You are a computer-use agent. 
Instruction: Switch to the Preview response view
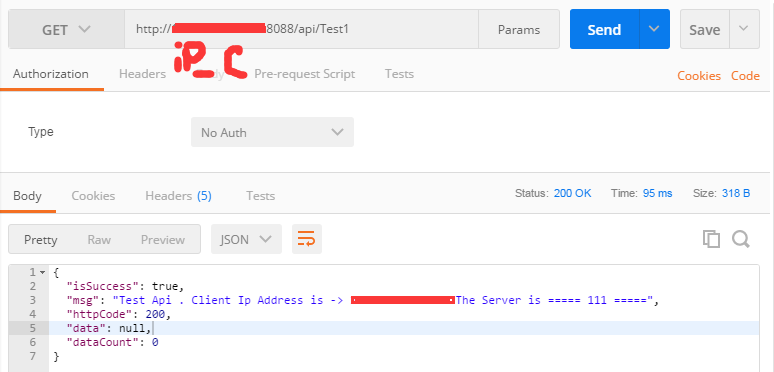coord(163,240)
